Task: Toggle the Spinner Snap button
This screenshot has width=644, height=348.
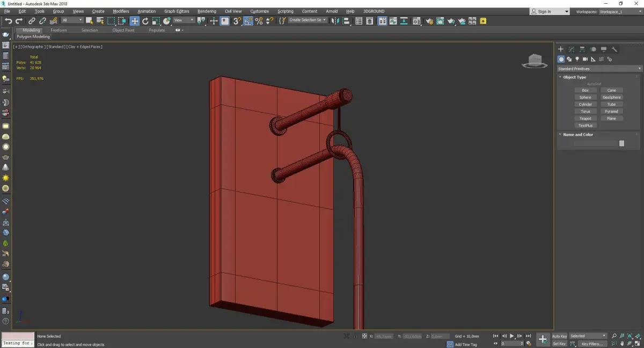Action: (x=269, y=21)
